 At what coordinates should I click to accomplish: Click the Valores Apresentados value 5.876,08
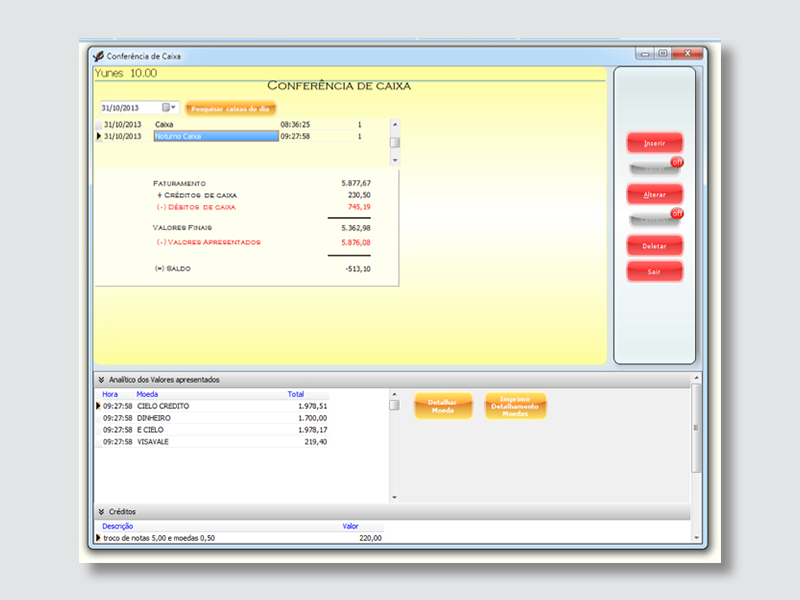click(x=356, y=242)
